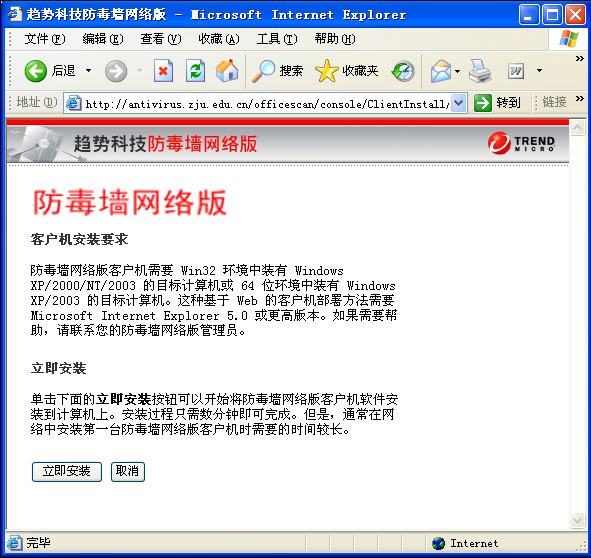The height and width of the screenshot is (558, 591).
Task: Click the 防毒墙网络版 red heading
Action: coord(130,202)
